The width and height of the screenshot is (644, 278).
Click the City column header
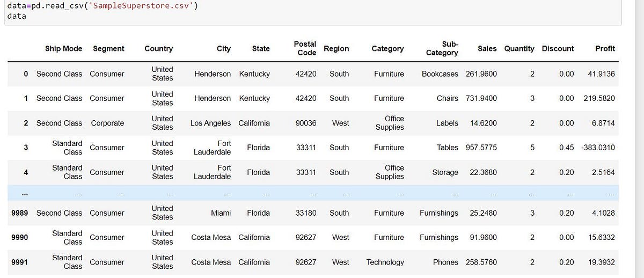pyautogui.click(x=224, y=48)
